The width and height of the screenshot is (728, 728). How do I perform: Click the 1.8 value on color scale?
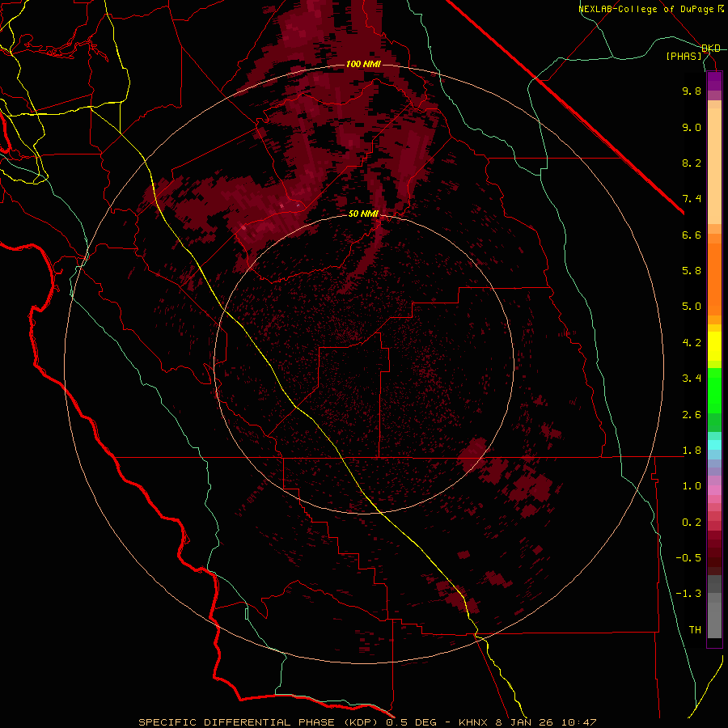coord(692,451)
